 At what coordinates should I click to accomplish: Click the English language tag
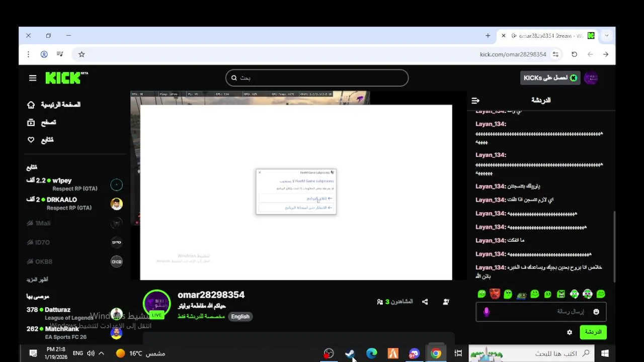pyautogui.click(x=240, y=316)
